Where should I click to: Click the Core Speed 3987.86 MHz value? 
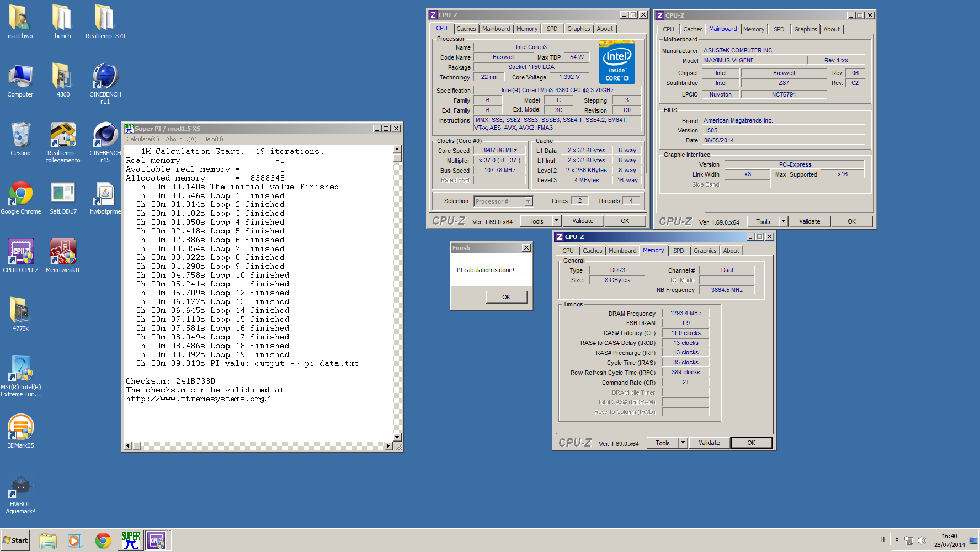coord(499,150)
